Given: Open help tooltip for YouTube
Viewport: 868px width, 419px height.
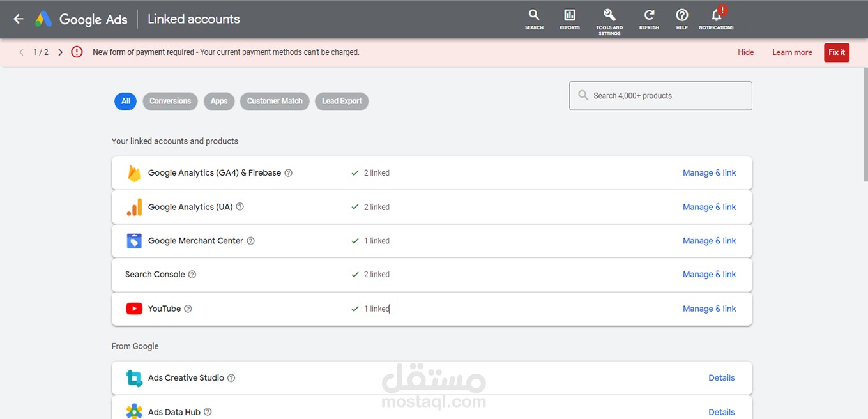Looking at the screenshot, I should [188, 309].
